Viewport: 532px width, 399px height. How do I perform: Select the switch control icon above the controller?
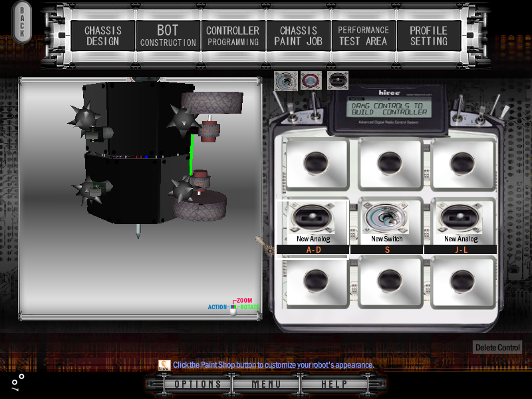285,81
